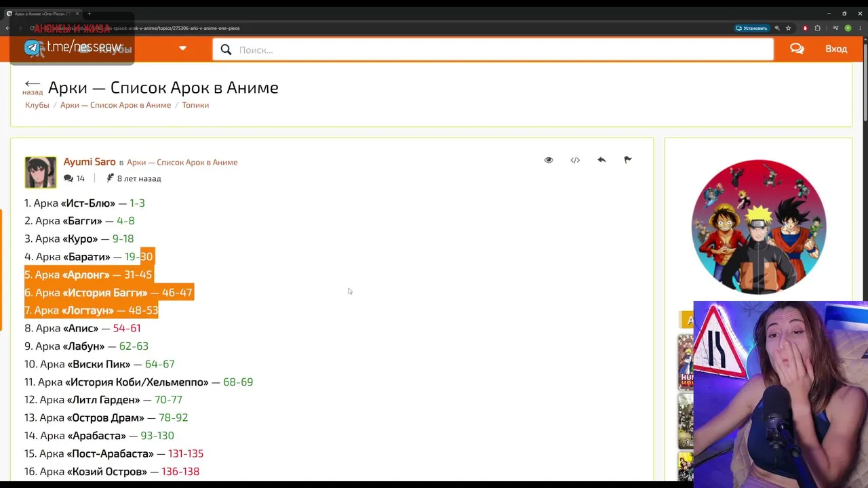Open the green browser profile avatar
This screenshot has height=488, width=868.
click(848, 28)
